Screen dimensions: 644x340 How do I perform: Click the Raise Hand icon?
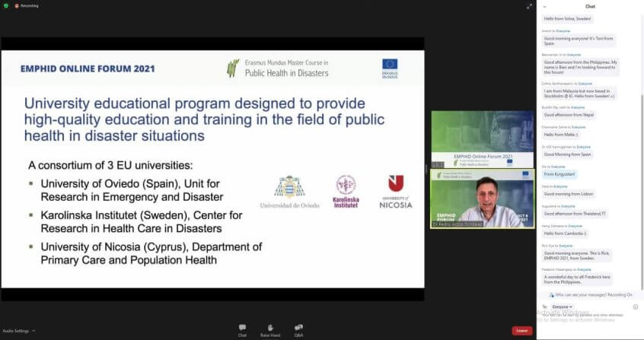(269, 329)
